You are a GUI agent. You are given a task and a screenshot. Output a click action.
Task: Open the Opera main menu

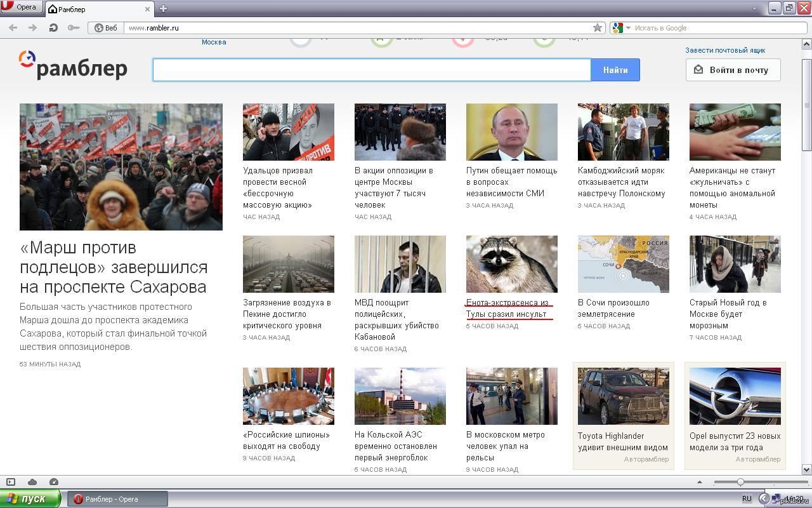(22, 7)
